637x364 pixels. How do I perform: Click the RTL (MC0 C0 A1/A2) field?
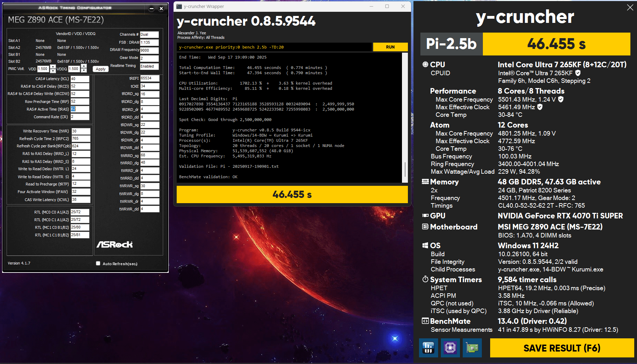80,212
